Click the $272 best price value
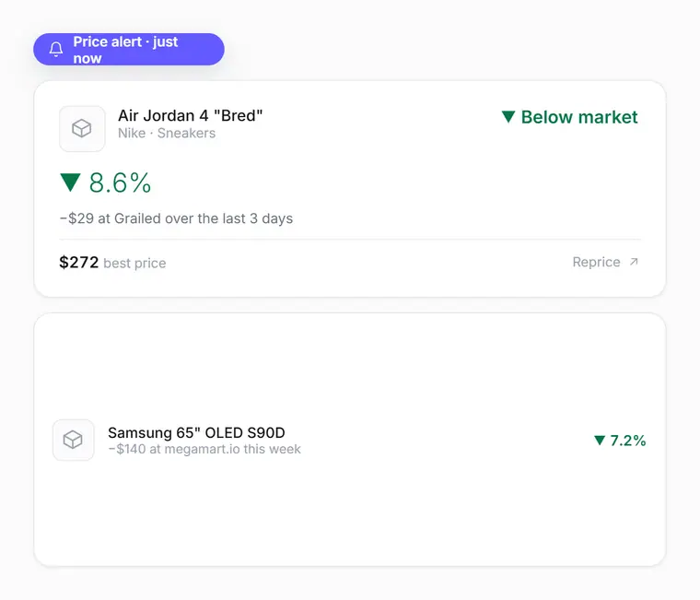The width and height of the screenshot is (700, 600). [79, 263]
